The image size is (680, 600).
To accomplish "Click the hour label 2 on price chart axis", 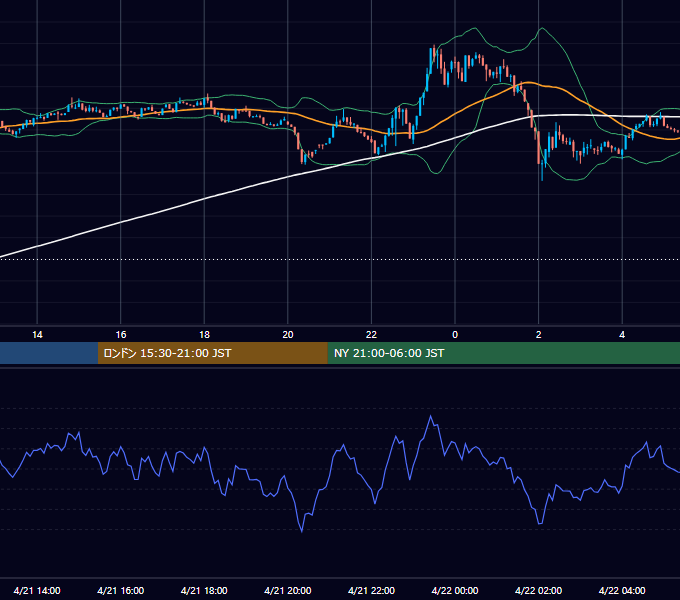I will click(x=539, y=335).
